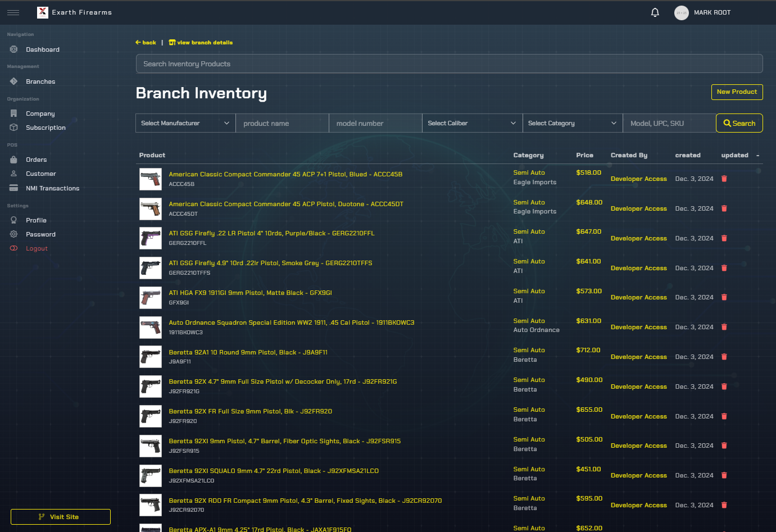Open ATI GSG Firefly Purple/Black product link

pyautogui.click(x=271, y=233)
